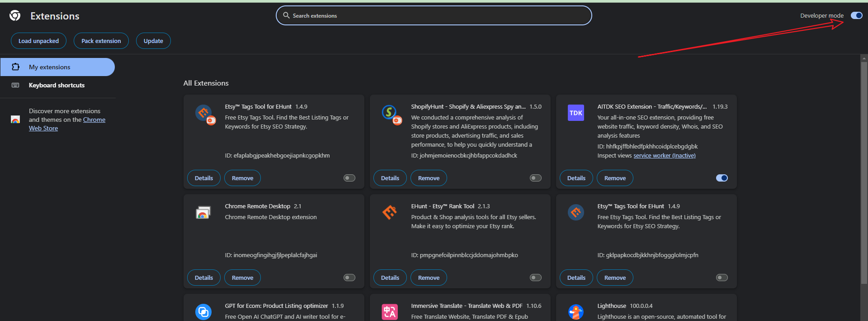The height and width of the screenshot is (321, 868).
Task: Click the Chrome Remote Desktop icon
Action: coord(203,212)
